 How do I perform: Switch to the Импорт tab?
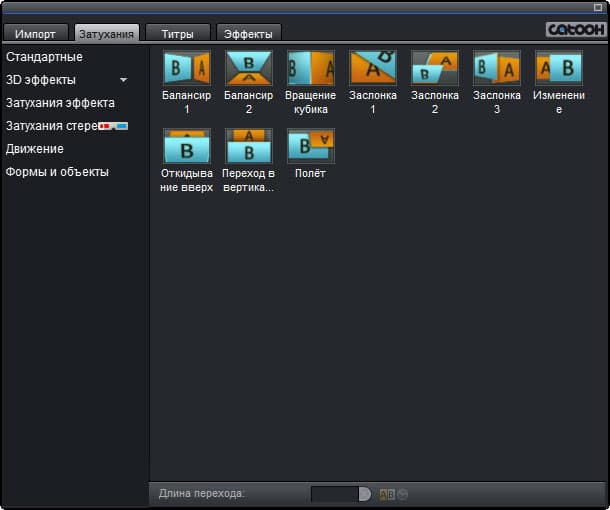coord(35,33)
